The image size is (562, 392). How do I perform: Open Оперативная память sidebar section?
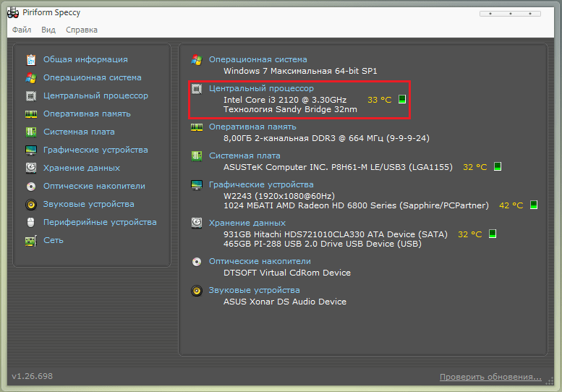87,114
